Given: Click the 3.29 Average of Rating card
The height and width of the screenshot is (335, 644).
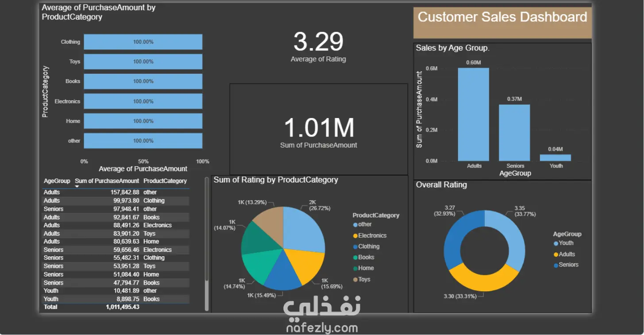Looking at the screenshot, I should point(318,47).
